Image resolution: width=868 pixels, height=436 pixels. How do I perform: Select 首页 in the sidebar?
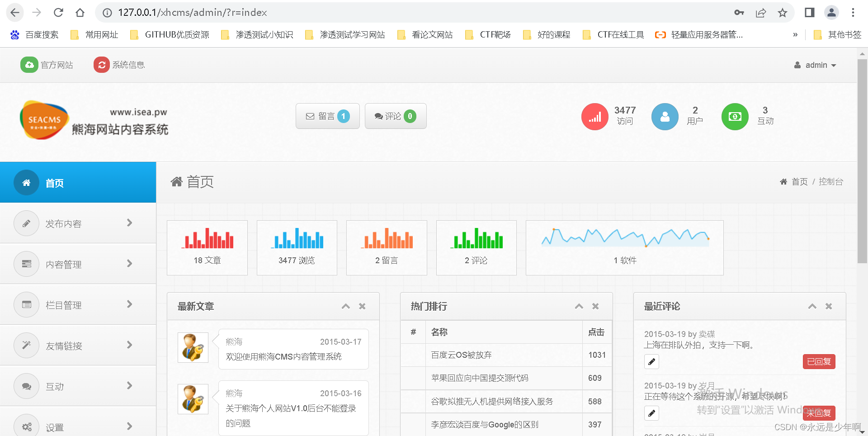point(78,183)
